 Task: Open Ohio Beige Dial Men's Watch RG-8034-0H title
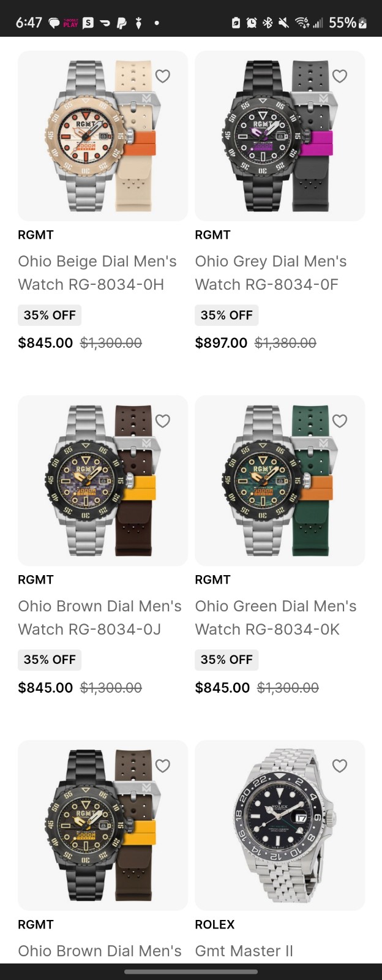[97, 273]
